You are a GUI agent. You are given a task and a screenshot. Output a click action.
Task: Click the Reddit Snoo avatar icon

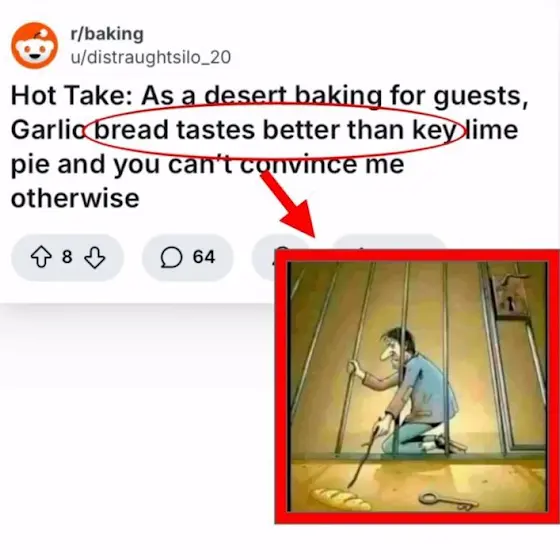tap(34, 45)
